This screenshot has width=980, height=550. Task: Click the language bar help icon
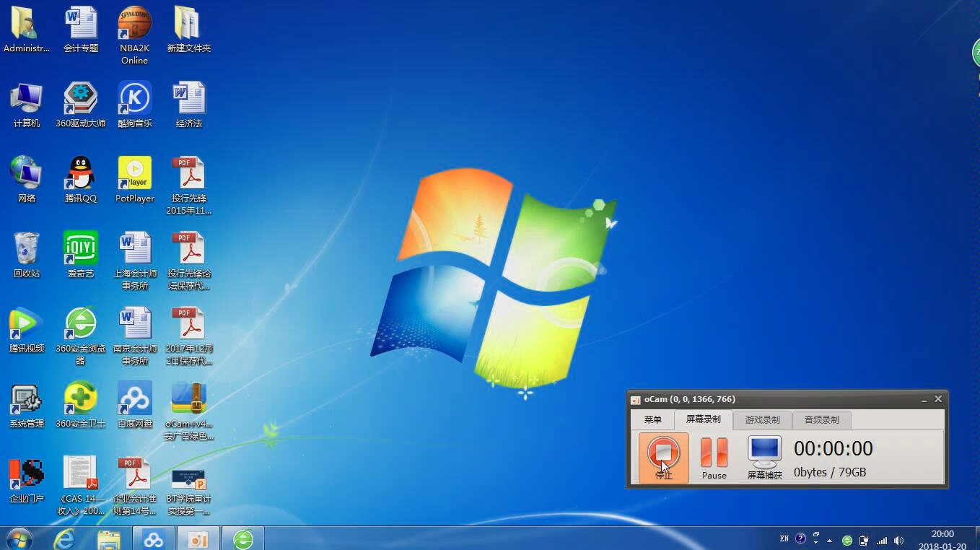tap(800, 538)
